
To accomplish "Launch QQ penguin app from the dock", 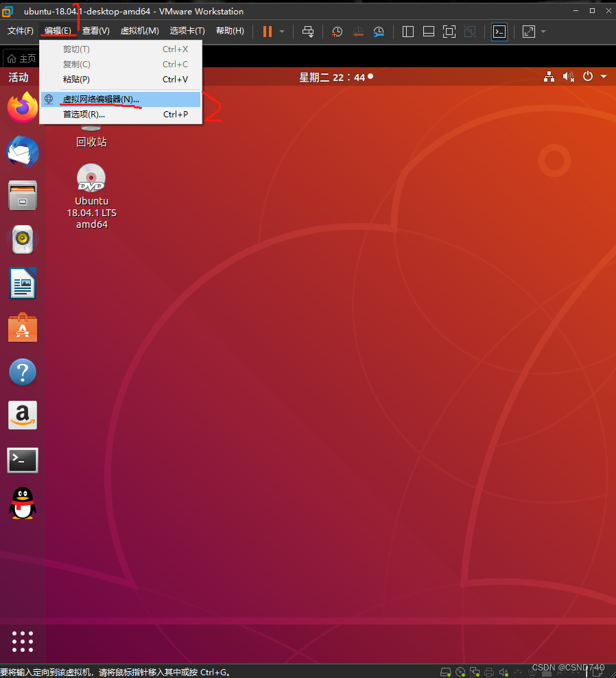I will [x=23, y=503].
